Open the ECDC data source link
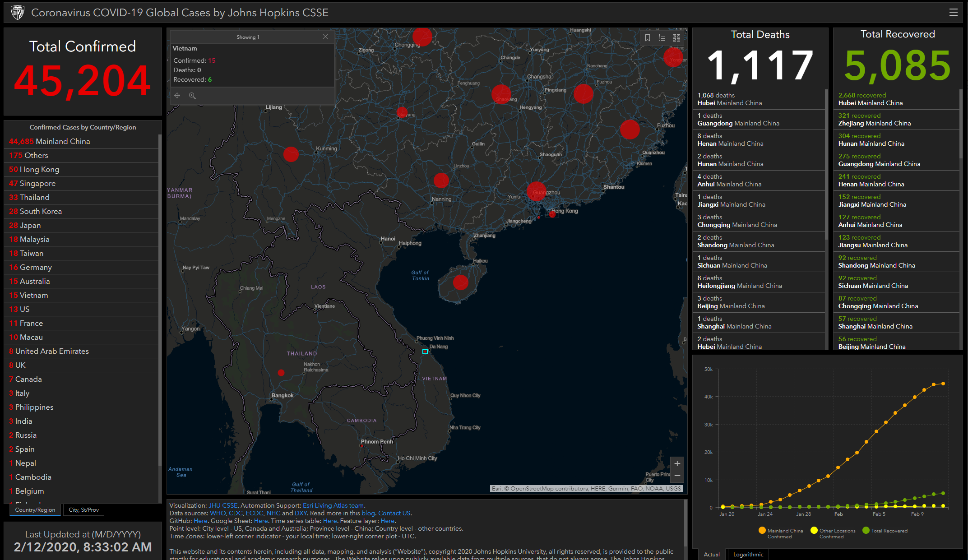 click(x=255, y=513)
